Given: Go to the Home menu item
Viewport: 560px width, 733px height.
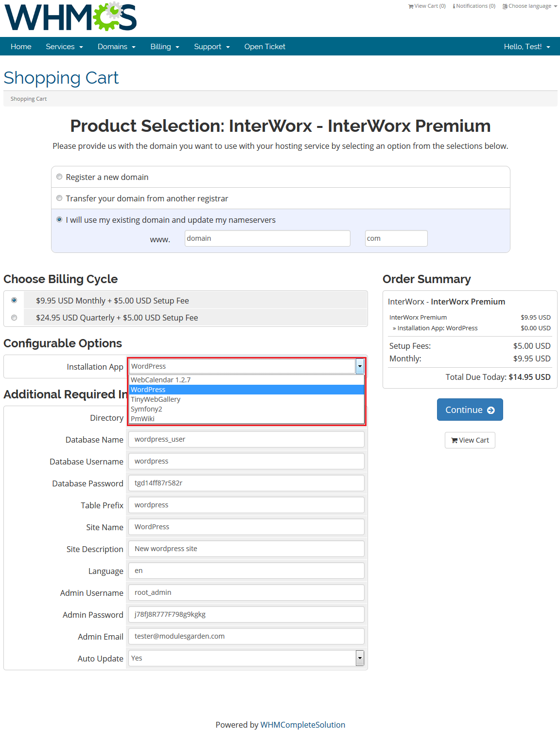Looking at the screenshot, I should pyautogui.click(x=21, y=47).
